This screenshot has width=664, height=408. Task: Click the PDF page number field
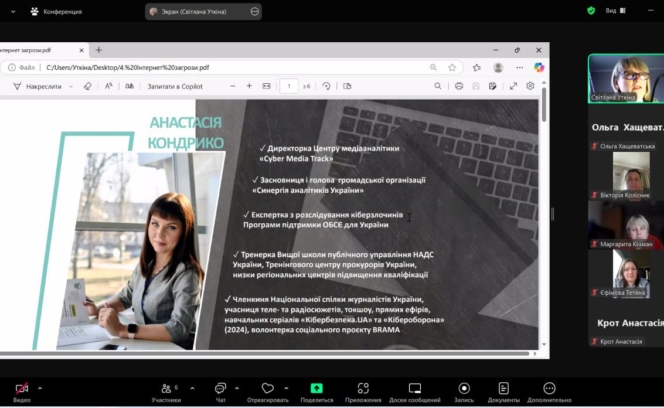(289, 86)
